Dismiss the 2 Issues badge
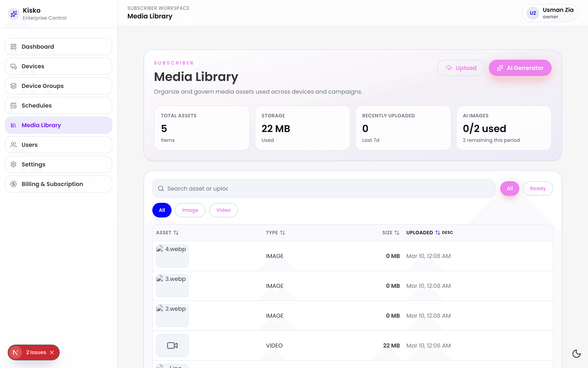This screenshot has height=368, width=588. tap(52, 352)
